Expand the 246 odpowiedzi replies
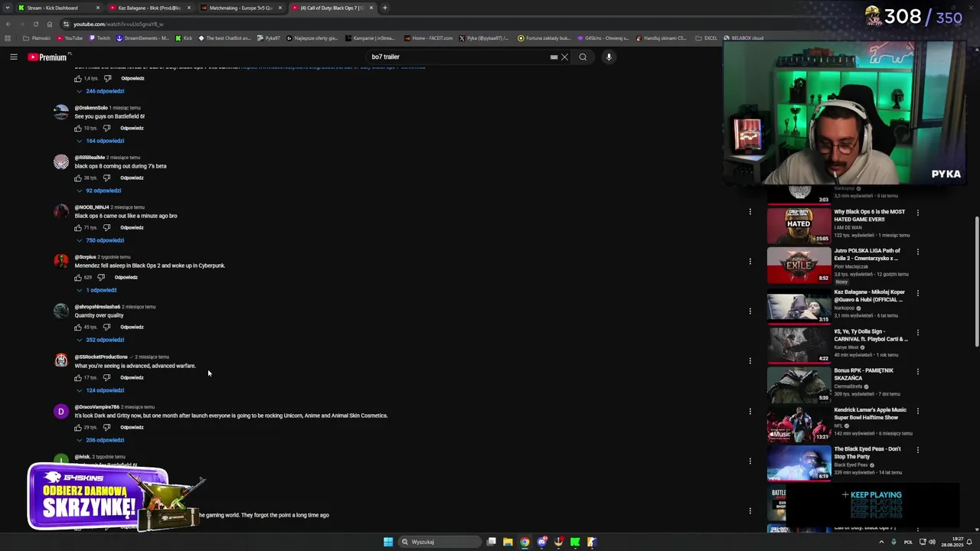Viewport: 980px width, 551px height. [x=100, y=91]
